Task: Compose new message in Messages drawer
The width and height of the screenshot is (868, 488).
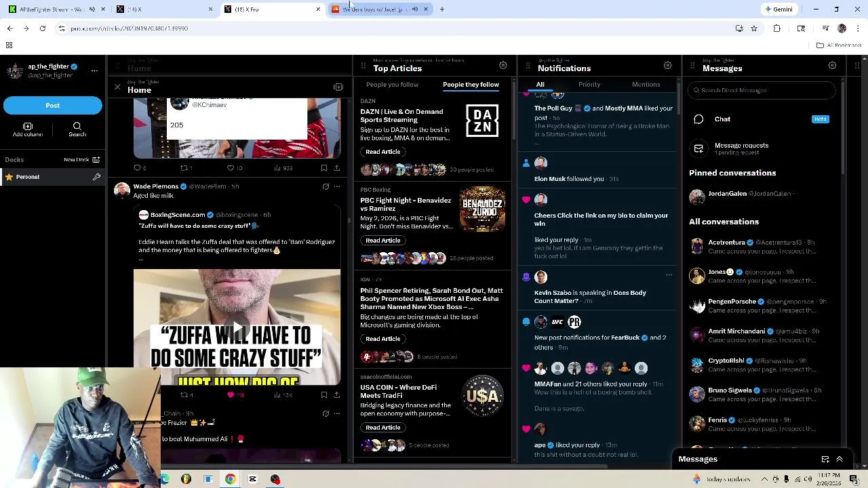Action: pos(825,460)
